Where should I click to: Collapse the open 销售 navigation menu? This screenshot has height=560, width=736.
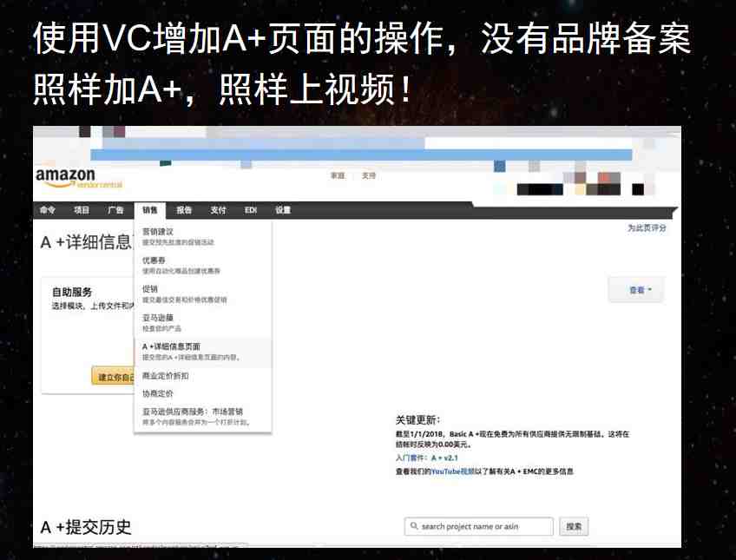150,210
